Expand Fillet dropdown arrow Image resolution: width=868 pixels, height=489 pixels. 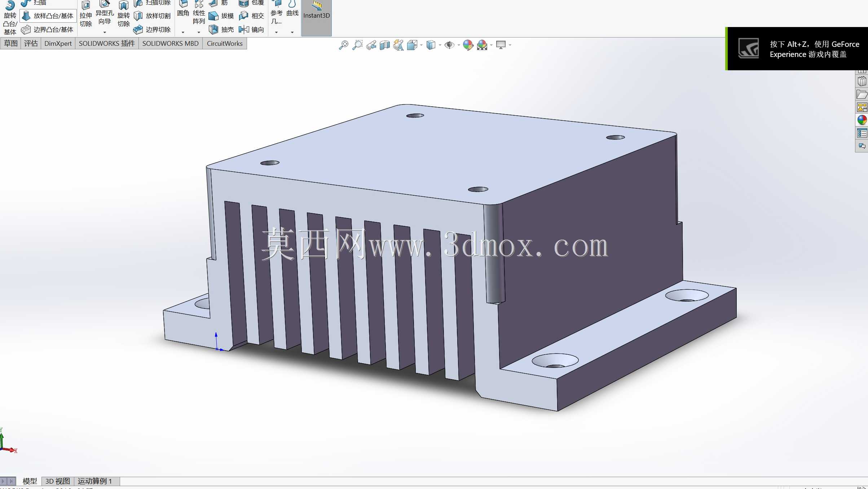click(183, 32)
